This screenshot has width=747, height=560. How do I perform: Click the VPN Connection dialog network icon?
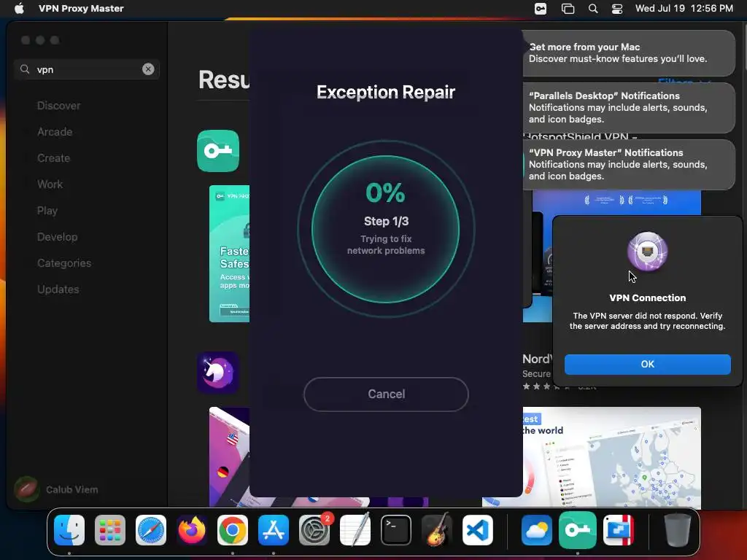[648, 252]
